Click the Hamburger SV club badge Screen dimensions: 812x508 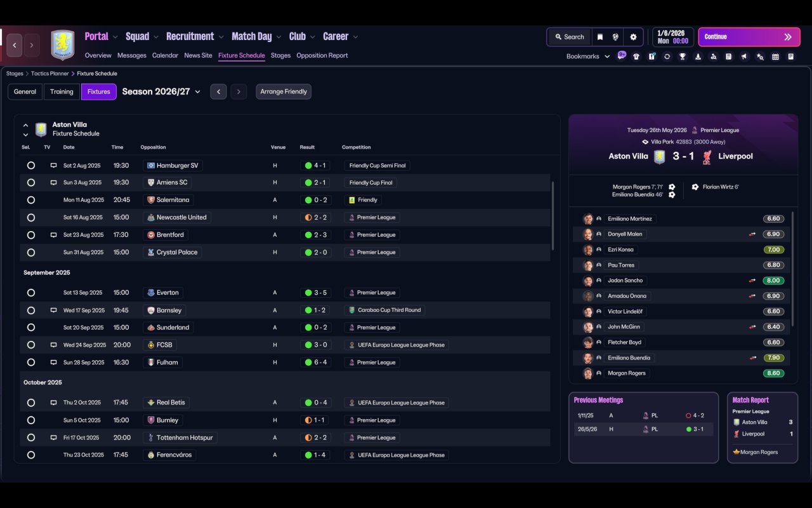[150, 166]
